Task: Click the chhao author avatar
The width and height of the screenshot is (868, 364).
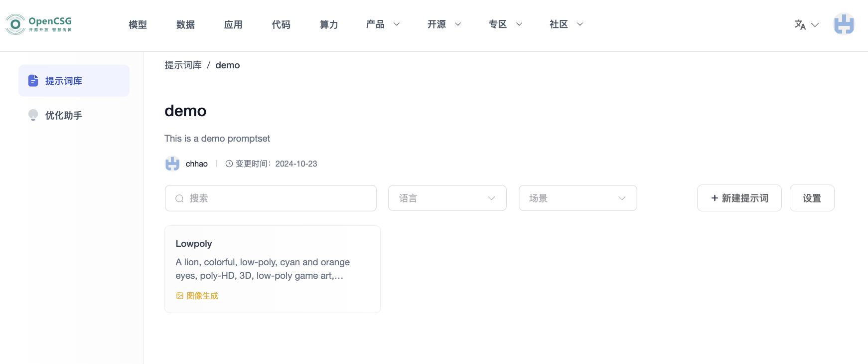Action: (x=172, y=164)
